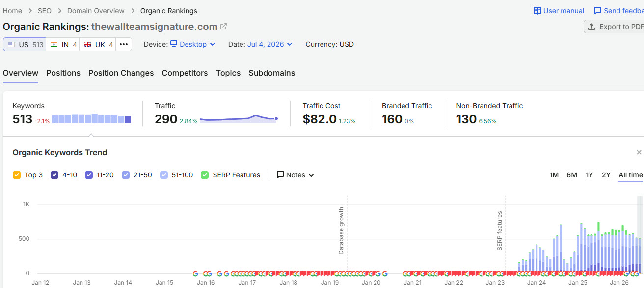The width and height of the screenshot is (644, 288).
Task: Select the UK 4 database button
Action: pos(98,44)
